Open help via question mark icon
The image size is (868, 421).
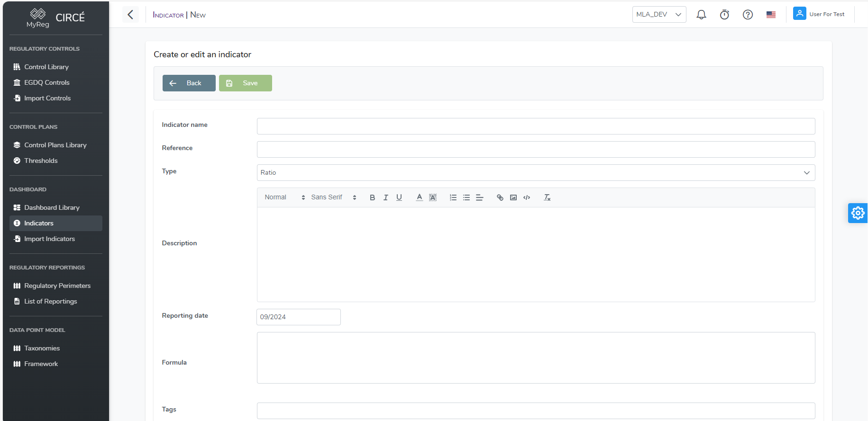tap(748, 15)
